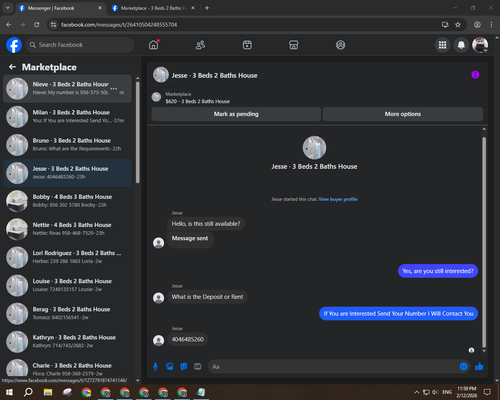This screenshot has height=400, width=500.
Task: Open Chrome profile icon
Action: pyautogui.click(x=477, y=25)
